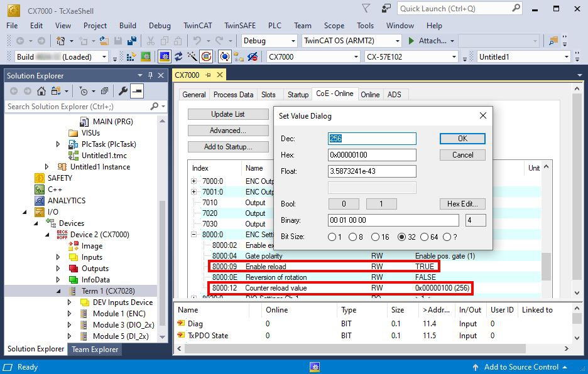Open the PLC menu

(275, 26)
